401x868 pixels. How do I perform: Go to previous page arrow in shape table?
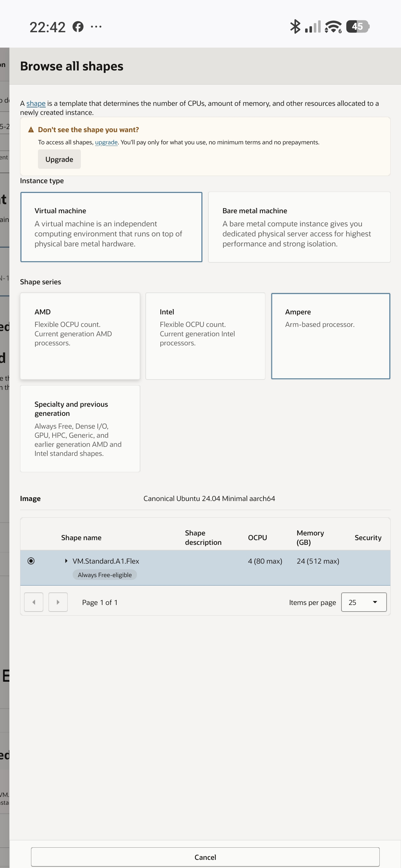click(34, 602)
